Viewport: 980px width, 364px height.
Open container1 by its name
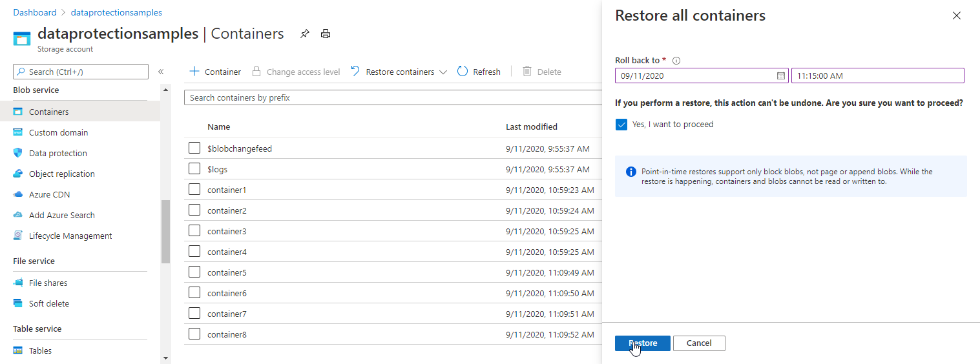tap(227, 190)
